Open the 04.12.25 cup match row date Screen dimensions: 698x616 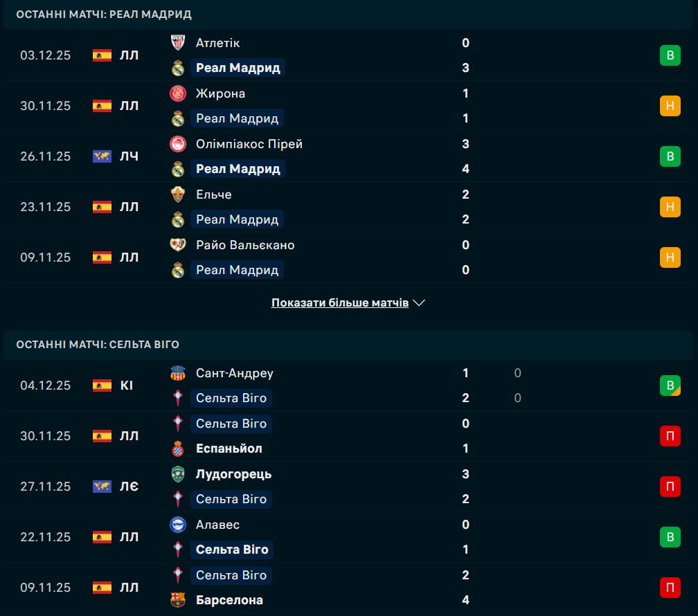pos(46,386)
